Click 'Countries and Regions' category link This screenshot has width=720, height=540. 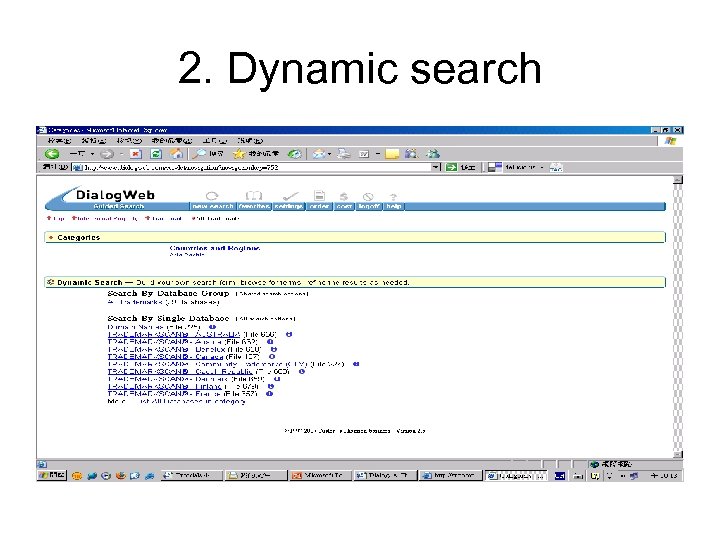pos(214,248)
